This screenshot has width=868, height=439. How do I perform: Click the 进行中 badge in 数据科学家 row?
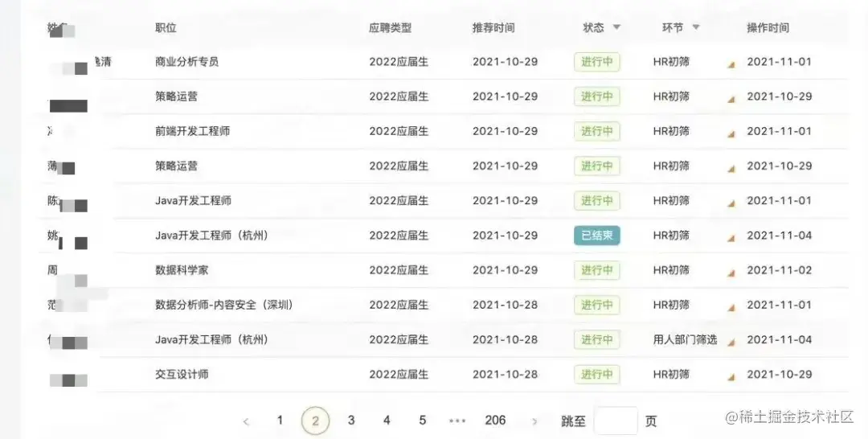click(596, 270)
